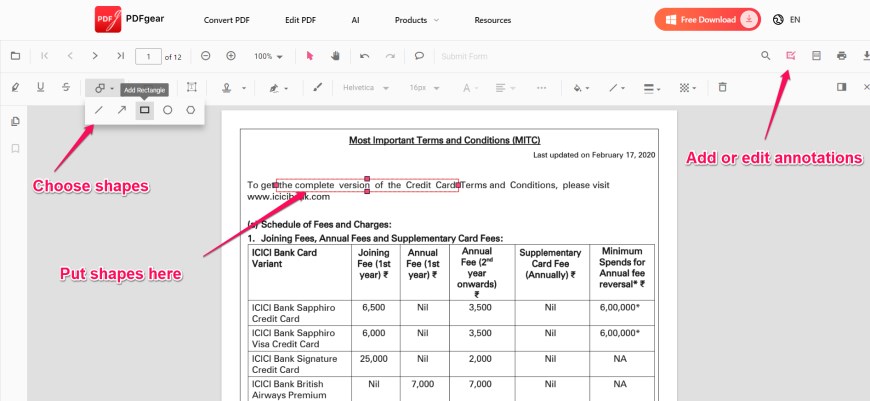870x401 pixels.
Task: Delete the selected annotation with trash icon
Action: tap(723, 88)
